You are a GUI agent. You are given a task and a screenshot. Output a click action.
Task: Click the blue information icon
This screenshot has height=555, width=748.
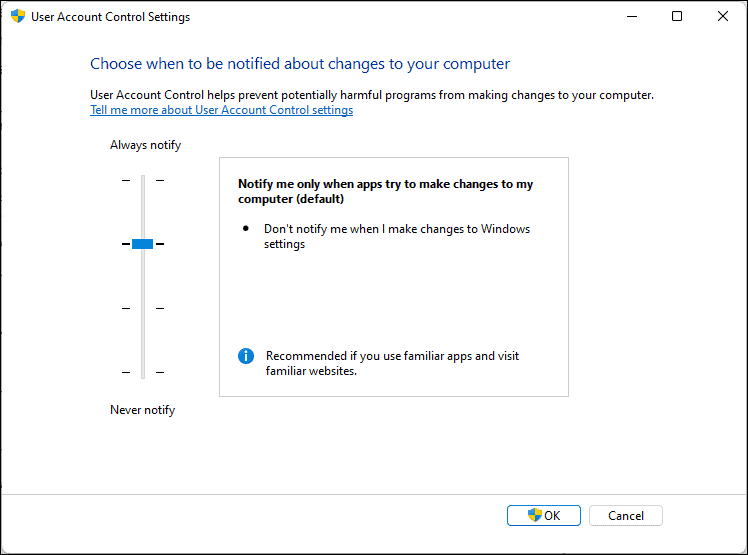click(246, 356)
